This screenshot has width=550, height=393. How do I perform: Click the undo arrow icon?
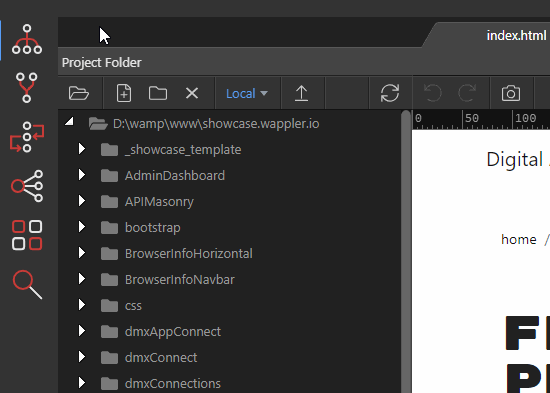click(432, 93)
